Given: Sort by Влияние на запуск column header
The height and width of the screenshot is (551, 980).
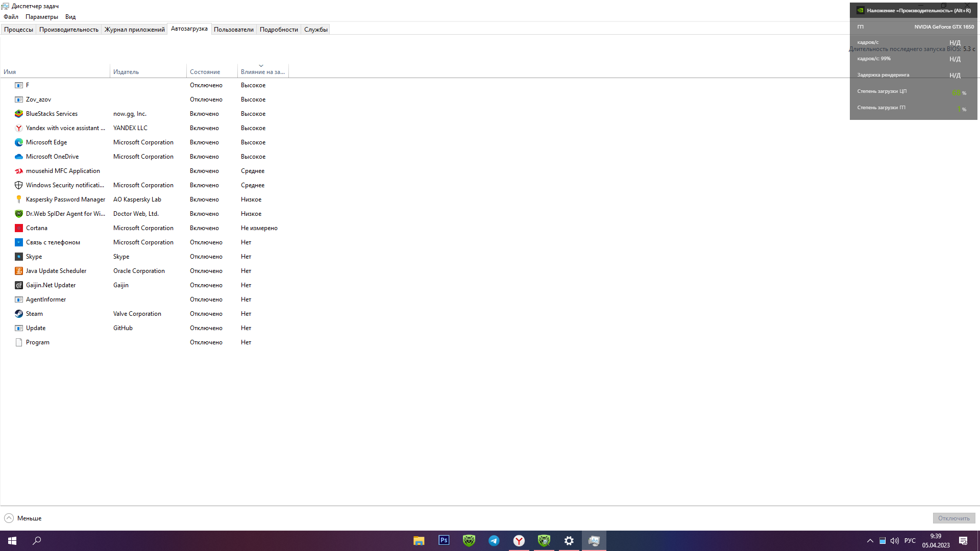Looking at the screenshot, I should [x=262, y=72].
